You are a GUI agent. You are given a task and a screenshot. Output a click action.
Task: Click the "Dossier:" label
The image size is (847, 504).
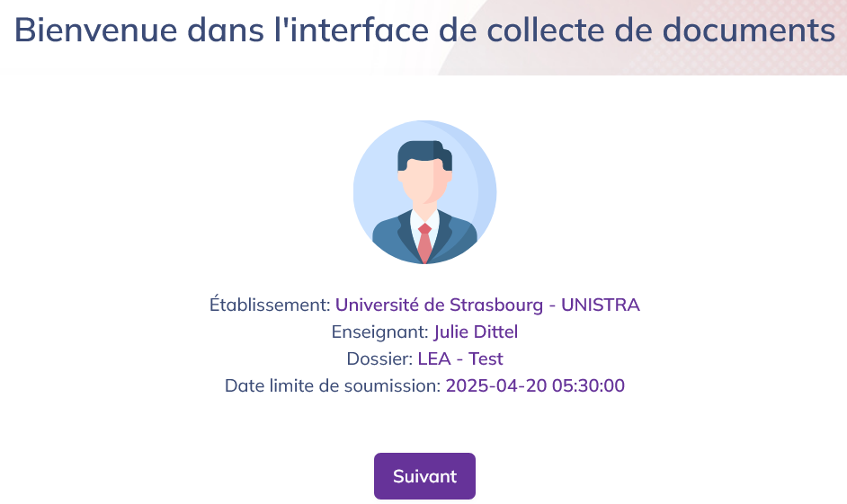(379, 359)
